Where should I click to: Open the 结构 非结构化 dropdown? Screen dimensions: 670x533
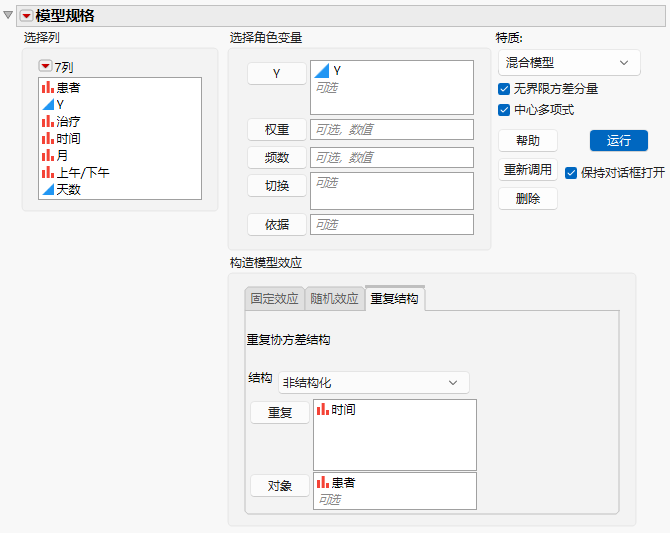point(373,383)
